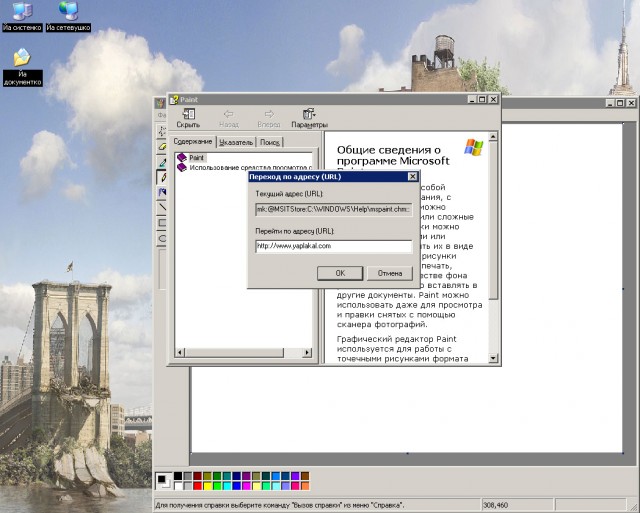Click the 308,460 coordinates in status bar
This screenshot has height=513, width=640.
coord(496,505)
